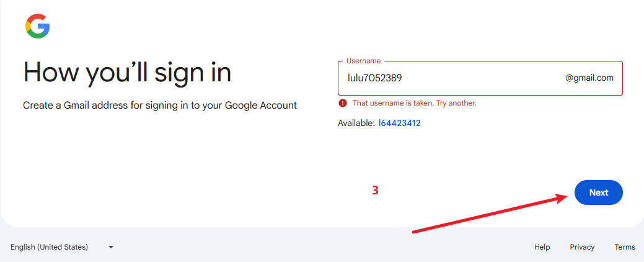Focus the Username input field

pos(480,78)
